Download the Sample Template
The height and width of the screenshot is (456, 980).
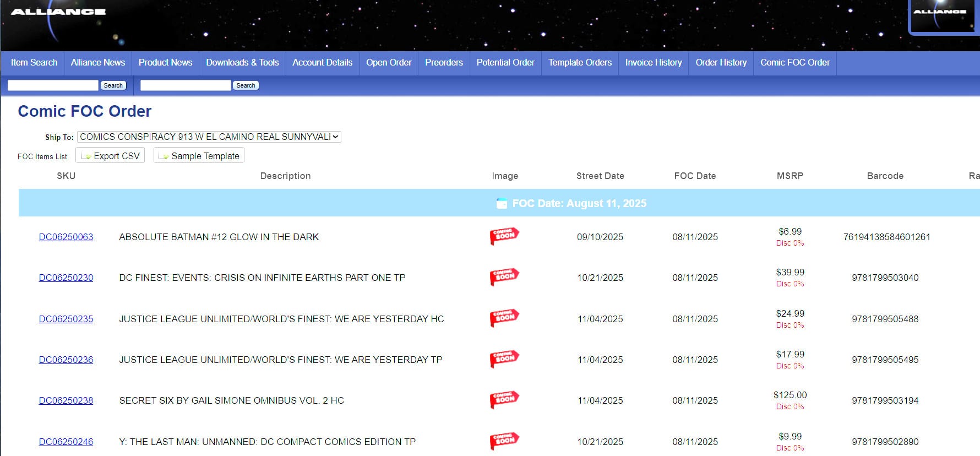coord(199,156)
